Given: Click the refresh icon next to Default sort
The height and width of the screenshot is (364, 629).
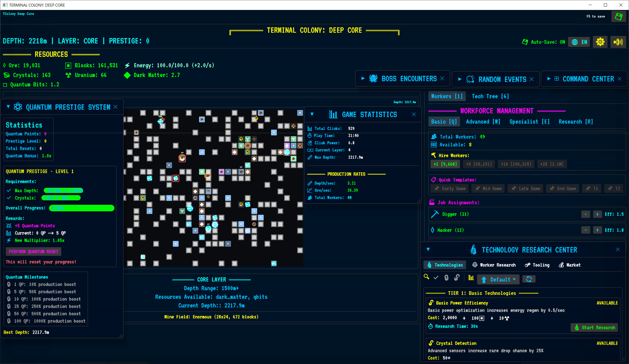Looking at the screenshot, I should [x=529, y=279].
